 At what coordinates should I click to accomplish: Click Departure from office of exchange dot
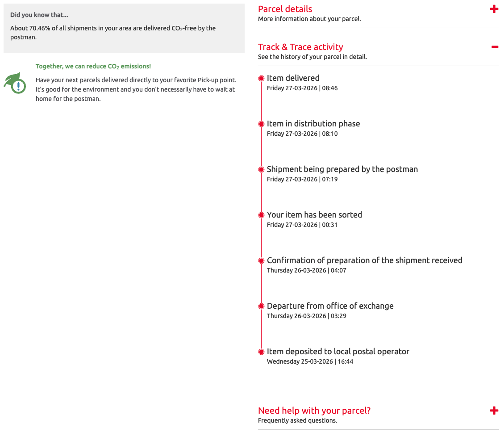click(262, 306)
